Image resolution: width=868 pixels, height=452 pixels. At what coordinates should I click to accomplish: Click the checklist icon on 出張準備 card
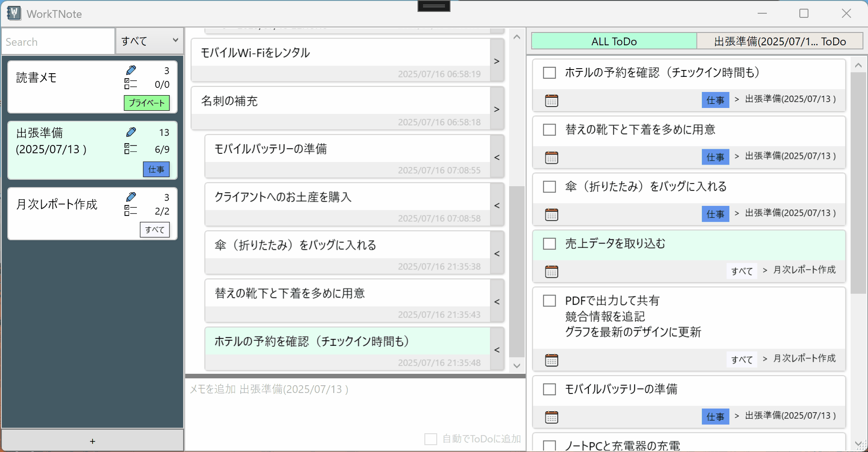pyautogui.click(x=130, y=149)
